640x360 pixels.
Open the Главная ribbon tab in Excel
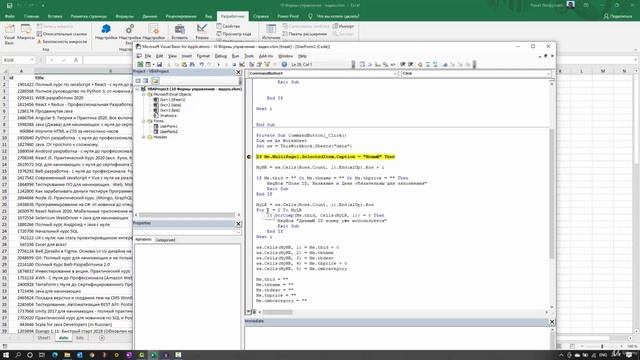click(x=31, y=16)
